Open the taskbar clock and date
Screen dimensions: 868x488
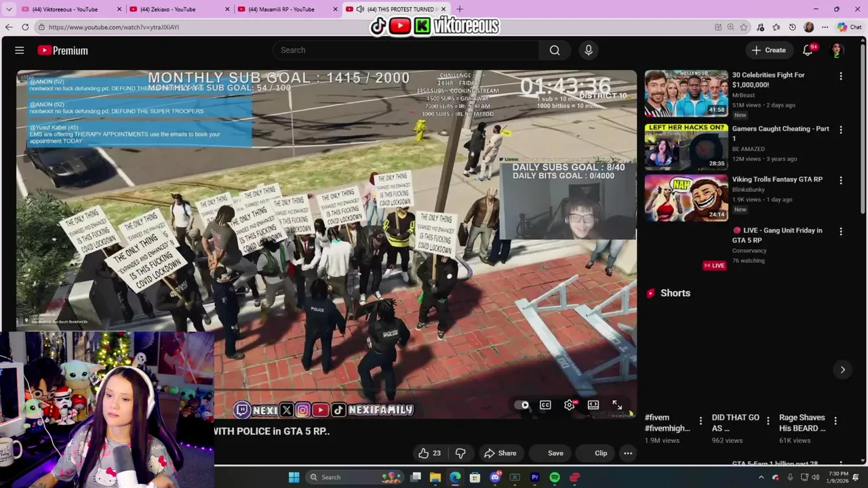(838, 477)
